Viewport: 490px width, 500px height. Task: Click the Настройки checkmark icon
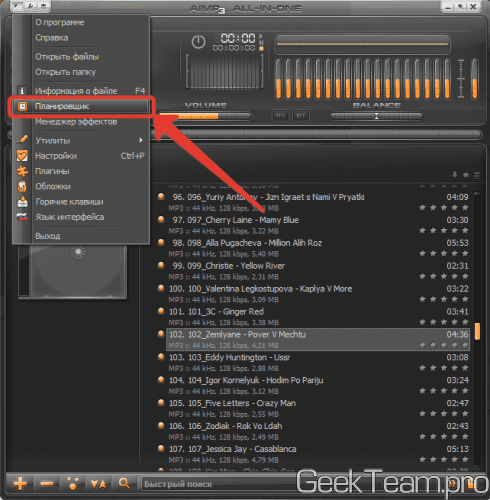point(22,156)
